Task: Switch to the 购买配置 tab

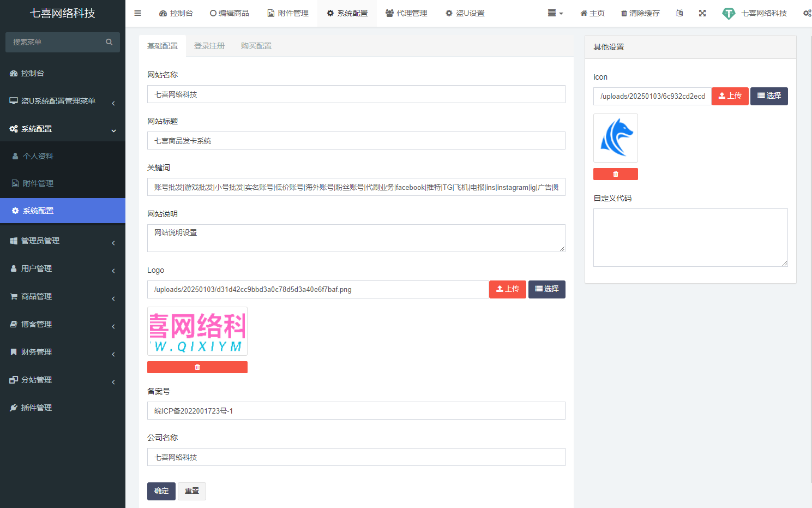Action: [x=256, y=46]
